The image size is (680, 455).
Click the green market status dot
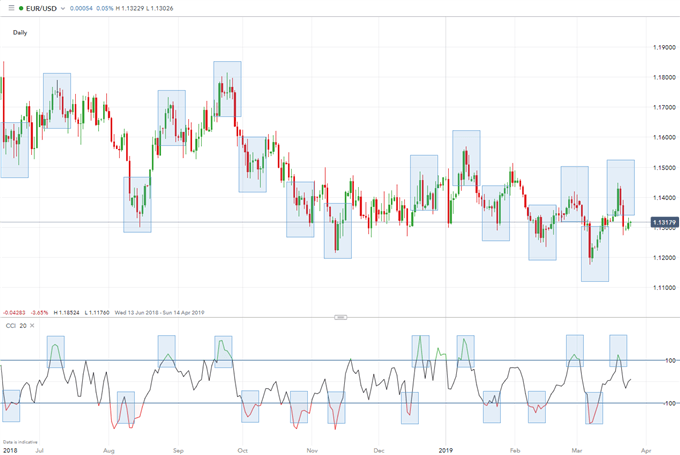pyautogui.click(x=21, y=8)
